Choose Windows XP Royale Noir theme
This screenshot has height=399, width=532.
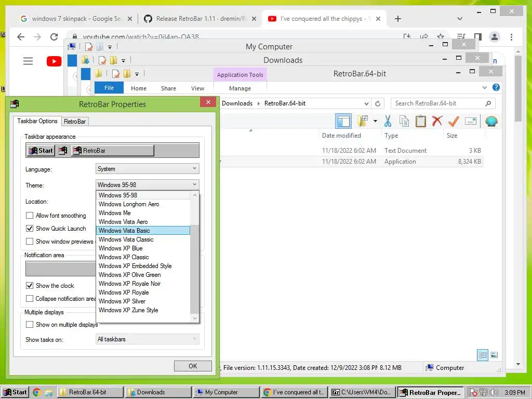(x=143, y=283)
